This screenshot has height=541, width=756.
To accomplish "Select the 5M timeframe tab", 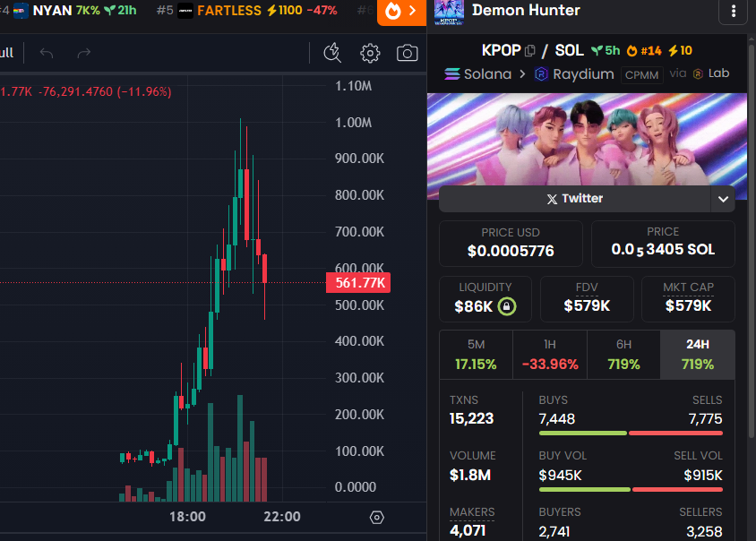I will click(x=476, y=355).
